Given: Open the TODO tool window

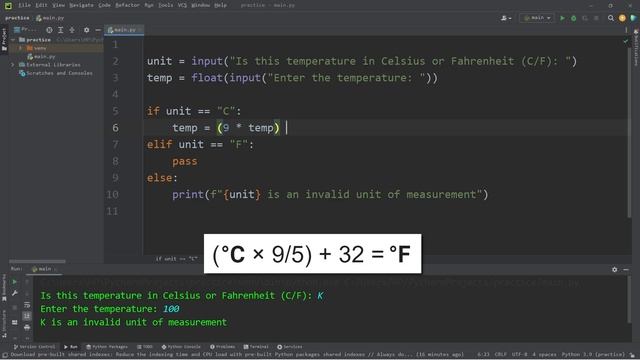Looking at the screenshot, I should click(x=144, y=347).
